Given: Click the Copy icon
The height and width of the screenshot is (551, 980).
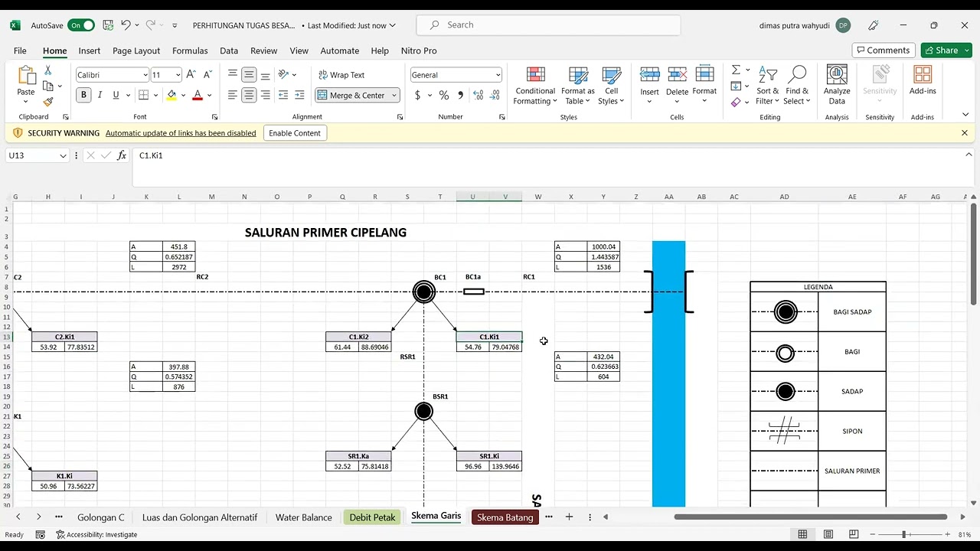Looking at the screenshot, I should click(47, 86).
